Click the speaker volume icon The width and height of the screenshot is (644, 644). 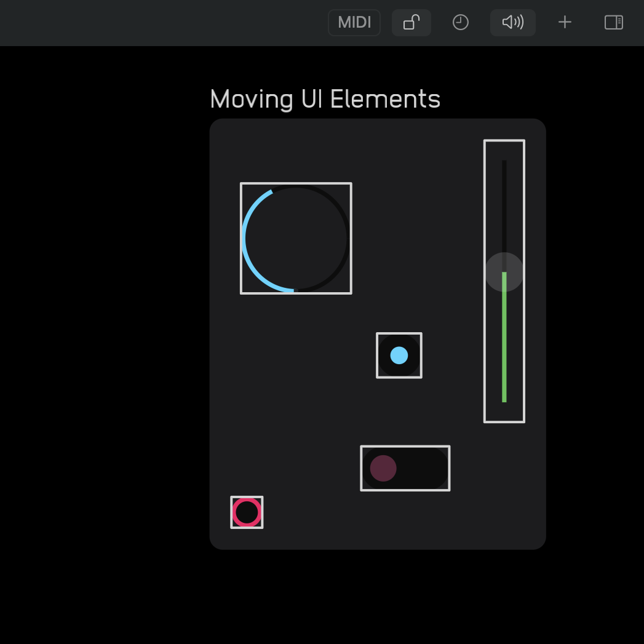tap(512, 22)
